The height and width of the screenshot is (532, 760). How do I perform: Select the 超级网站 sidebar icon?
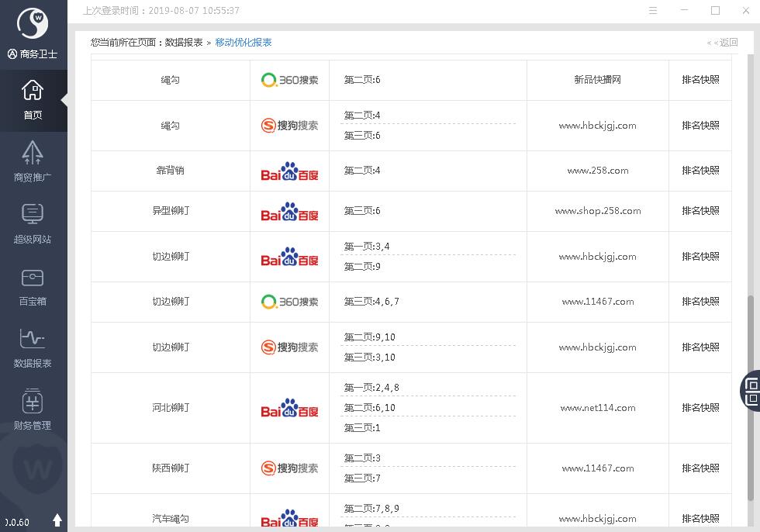(33, 223)
